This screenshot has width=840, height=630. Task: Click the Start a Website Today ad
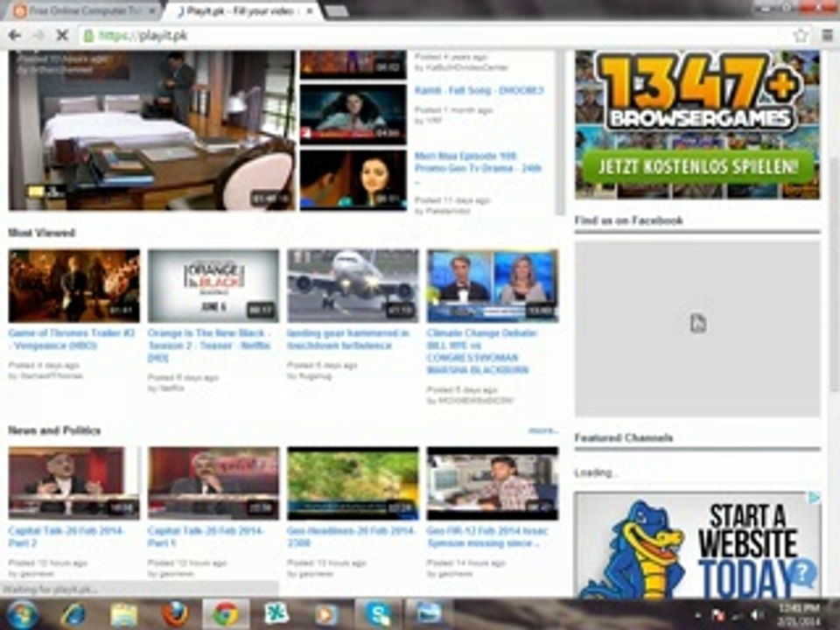697,544
